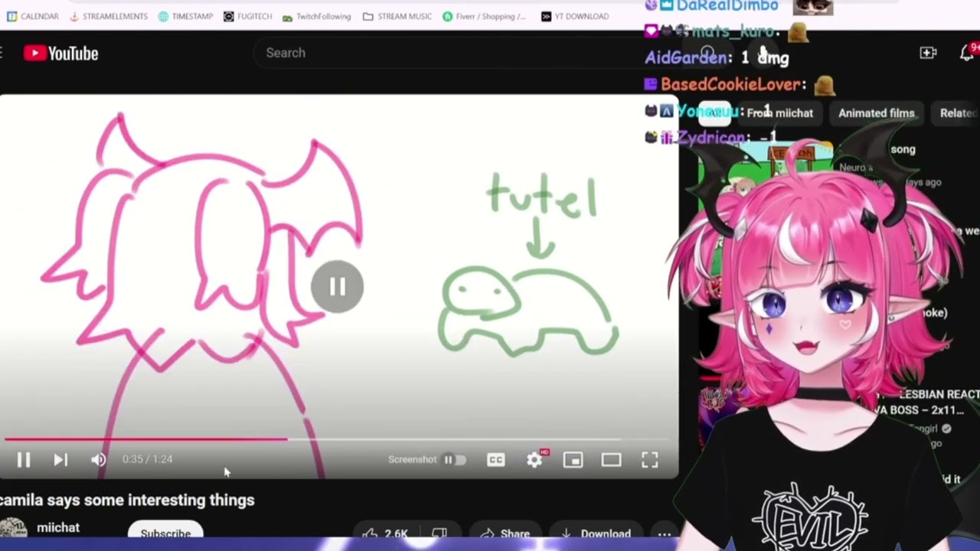This screenshot has width=980, height=551.
Task: Subscribe to the miichat channel
Action: tap(165, 533)
